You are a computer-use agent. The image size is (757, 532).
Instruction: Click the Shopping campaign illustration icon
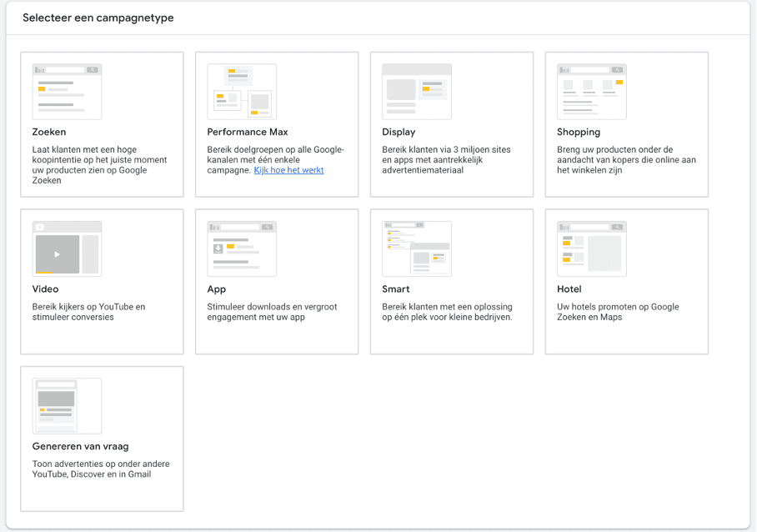592,92
